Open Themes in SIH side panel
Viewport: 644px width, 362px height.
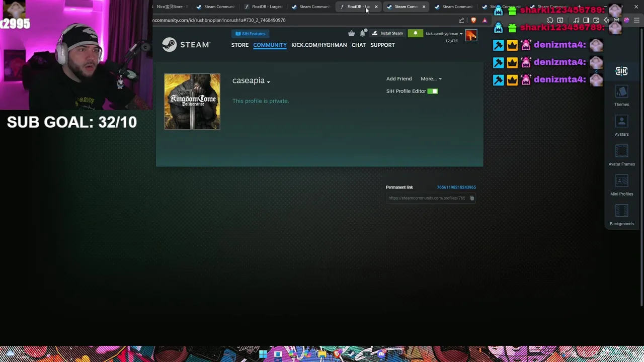click(x=621, y=97)
